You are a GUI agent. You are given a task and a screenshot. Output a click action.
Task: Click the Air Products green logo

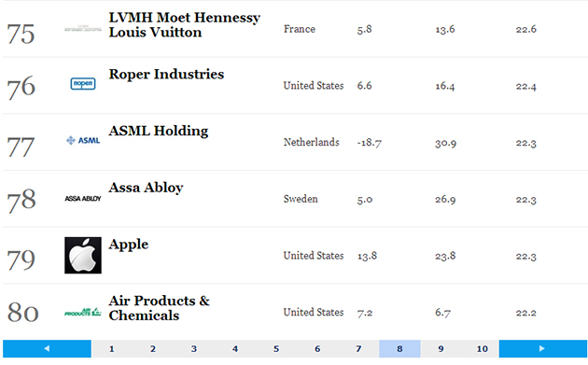pos(83,312)
